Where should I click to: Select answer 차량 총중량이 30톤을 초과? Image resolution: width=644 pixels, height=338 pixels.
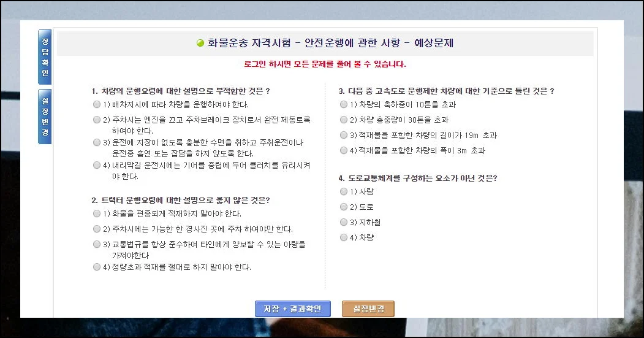tap(344, 120)
